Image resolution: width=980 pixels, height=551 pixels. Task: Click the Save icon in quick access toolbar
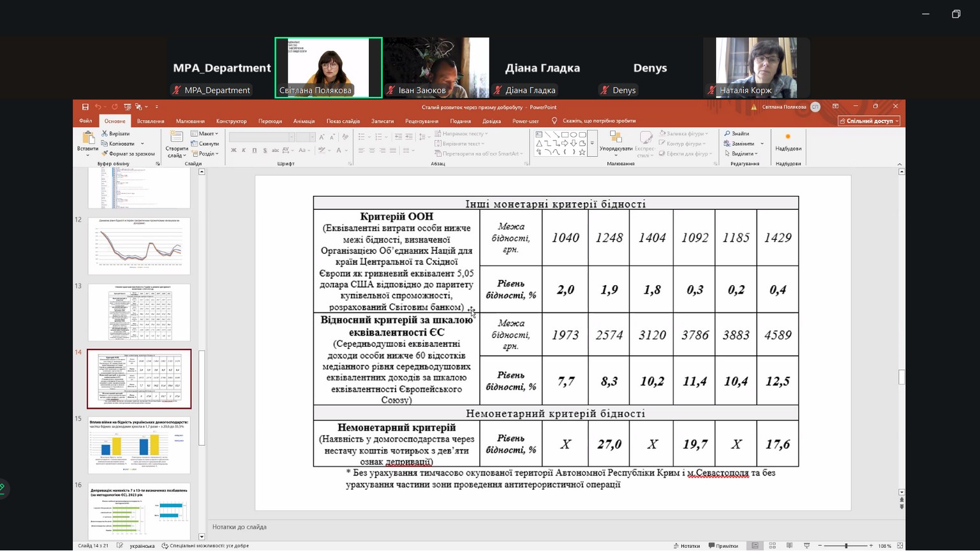tap(85, 107)
